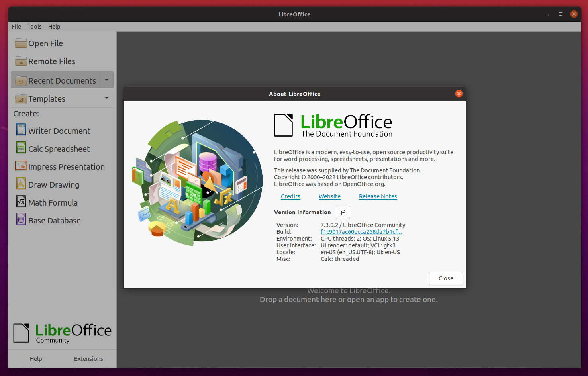Click the Remote Files folder icon
The width and height of the screenshot is (588, 376).
(21, 61)
